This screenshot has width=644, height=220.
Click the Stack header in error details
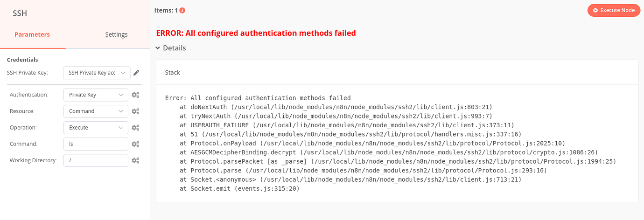173,73
